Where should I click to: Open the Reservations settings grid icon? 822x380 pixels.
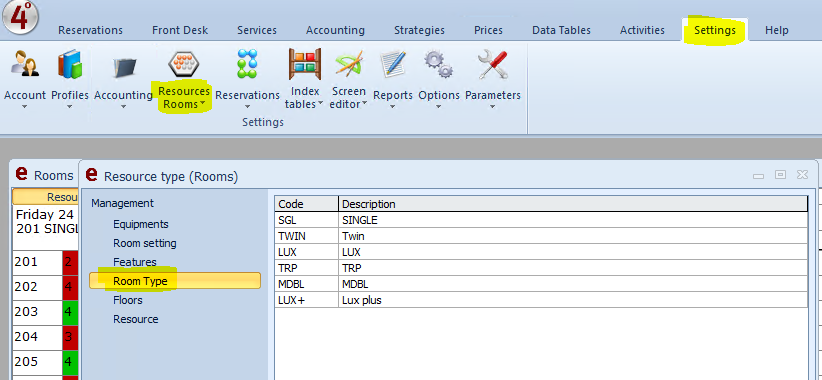coord(247,64)
